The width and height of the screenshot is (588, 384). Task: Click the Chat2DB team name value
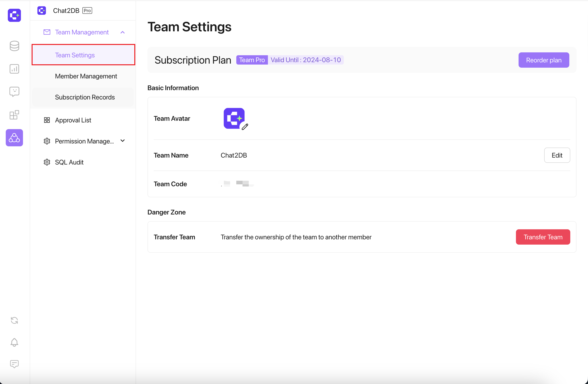(234, 155)
